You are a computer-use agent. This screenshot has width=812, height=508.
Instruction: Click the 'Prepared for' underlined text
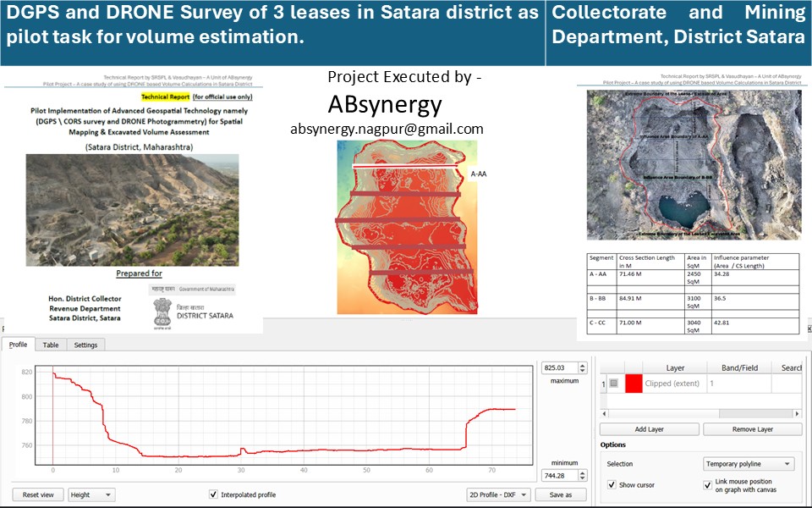(139, 273)
